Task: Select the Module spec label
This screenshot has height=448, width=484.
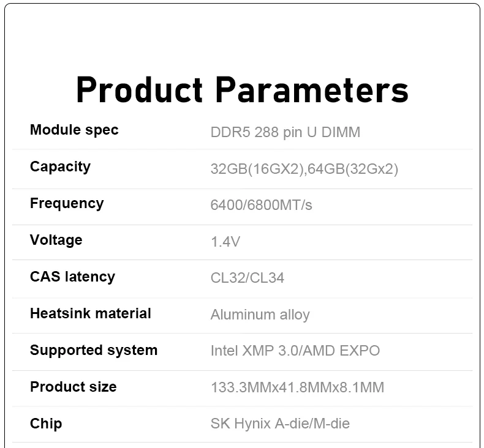Action: click(74, 130)
